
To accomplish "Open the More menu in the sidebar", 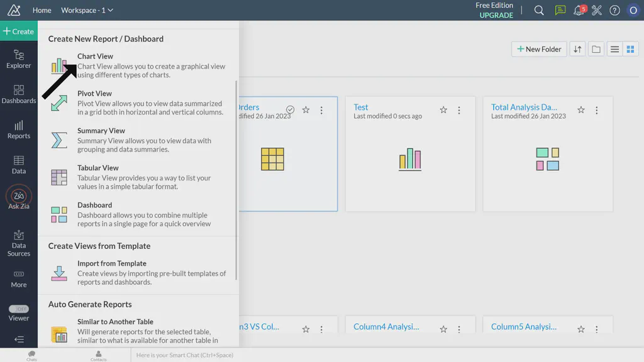I will tap(18, 280).
